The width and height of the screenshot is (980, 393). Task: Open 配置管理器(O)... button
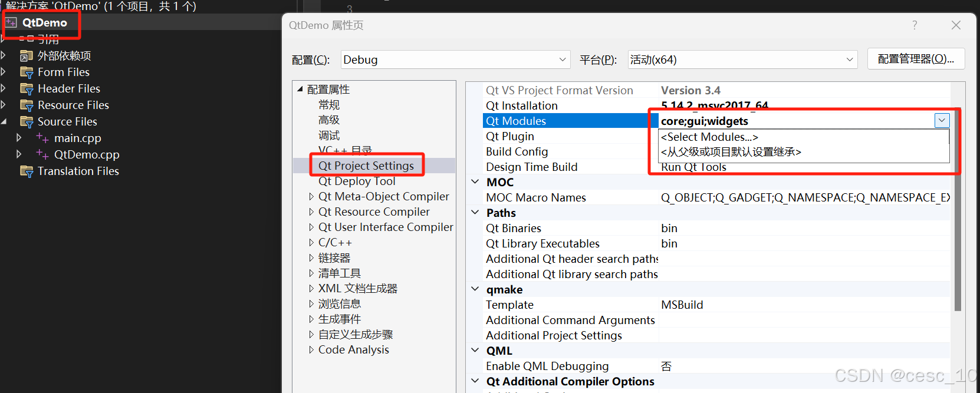[916, 59]
